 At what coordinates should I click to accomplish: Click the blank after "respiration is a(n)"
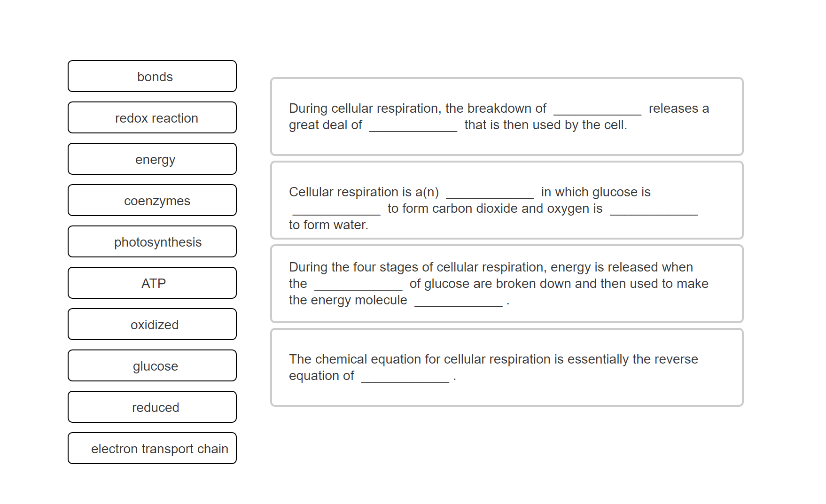tap(490, 194)
